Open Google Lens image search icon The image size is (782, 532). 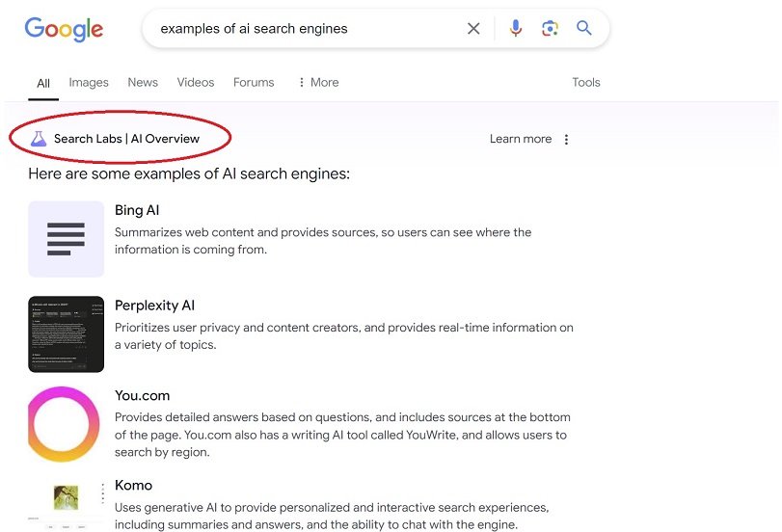point(550,28)
